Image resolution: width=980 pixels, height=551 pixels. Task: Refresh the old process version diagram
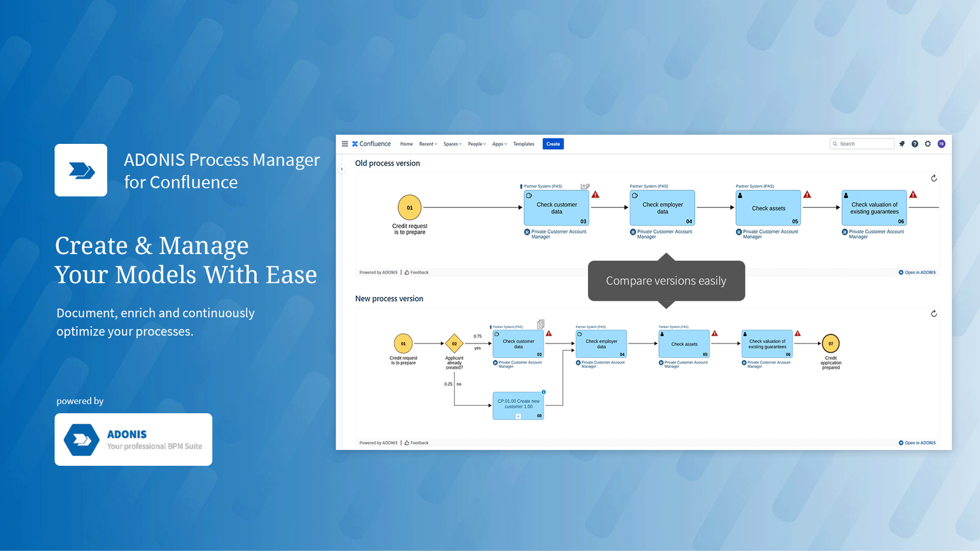tap(934, 178)
